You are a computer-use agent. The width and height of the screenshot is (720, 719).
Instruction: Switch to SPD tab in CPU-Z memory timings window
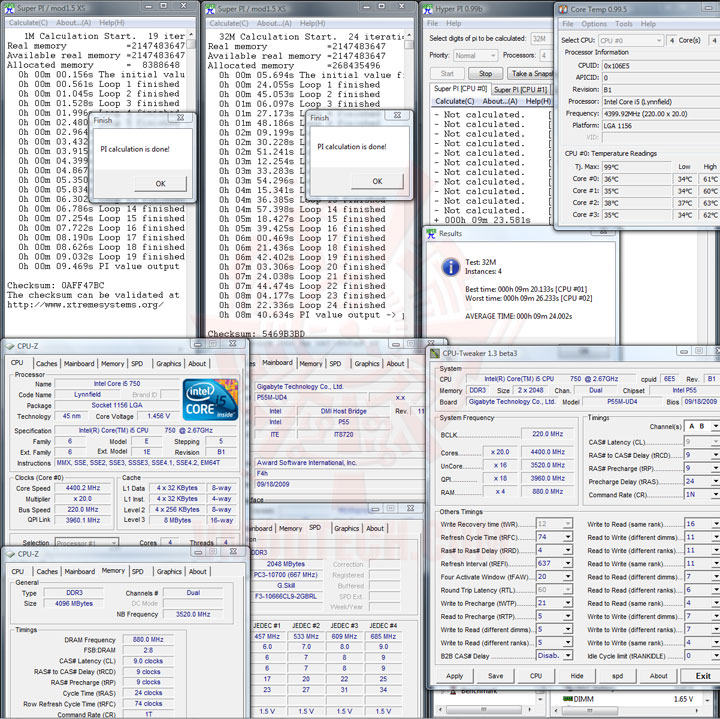tap(137, 572)
